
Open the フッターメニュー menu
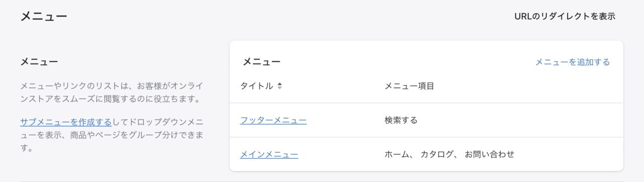coord(273,120)
